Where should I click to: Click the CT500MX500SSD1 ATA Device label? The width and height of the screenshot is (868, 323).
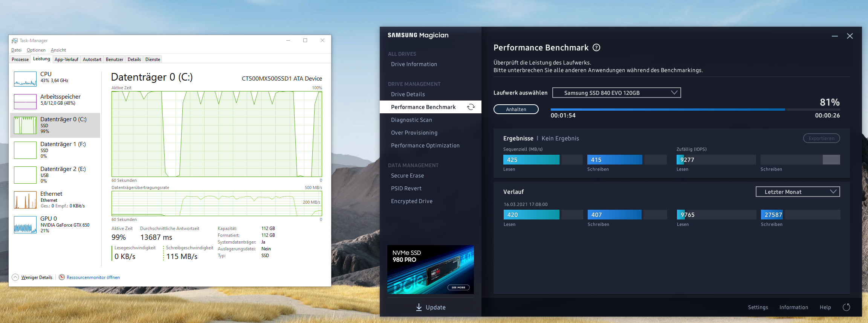point(282,79)
